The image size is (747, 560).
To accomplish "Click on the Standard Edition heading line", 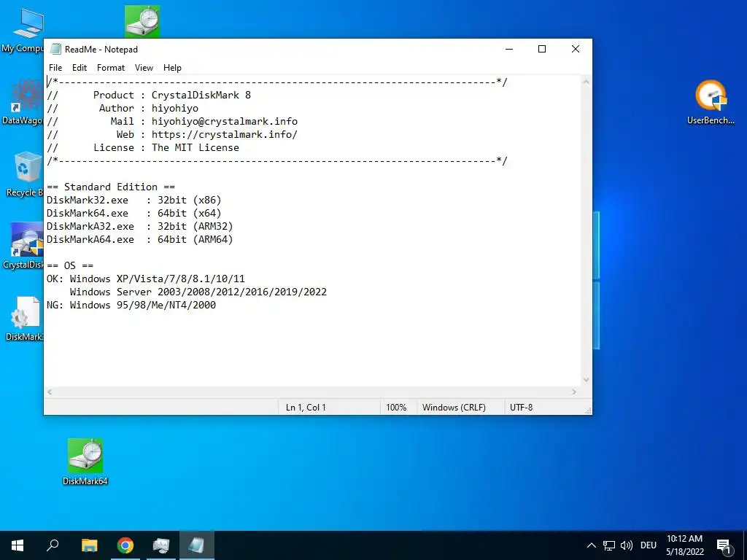I will click(111, 187).
